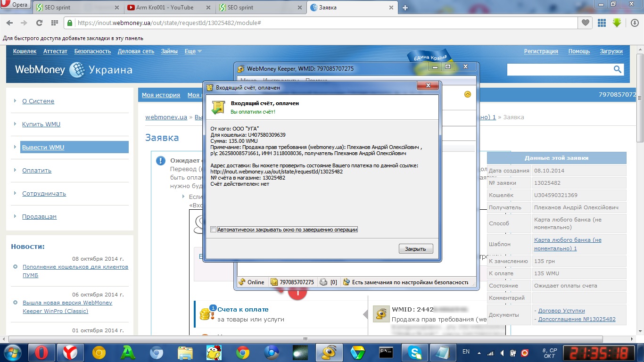Open news about new WebMoney Keeper WinPro
The height and width of the screenshot is (362, 644).
coord(67,306)
